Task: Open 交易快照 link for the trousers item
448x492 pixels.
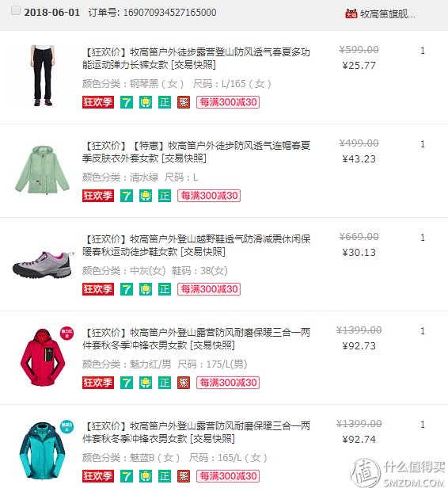Action: [193, 65]
